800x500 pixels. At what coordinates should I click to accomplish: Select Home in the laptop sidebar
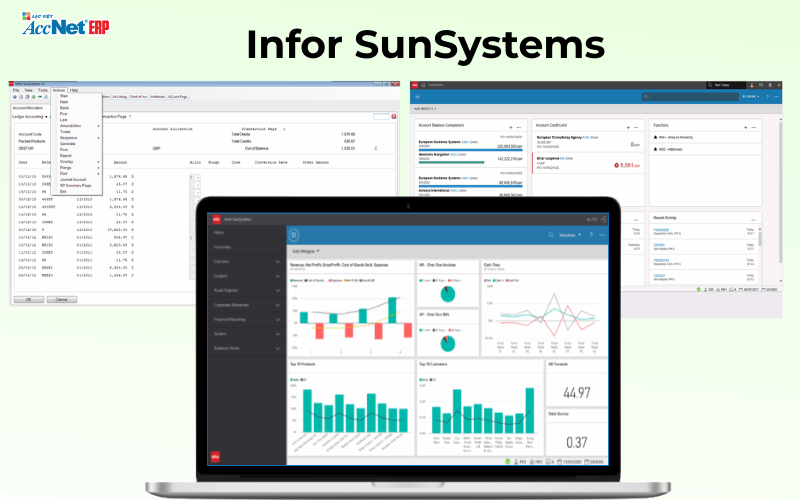[x=219, y=233]
